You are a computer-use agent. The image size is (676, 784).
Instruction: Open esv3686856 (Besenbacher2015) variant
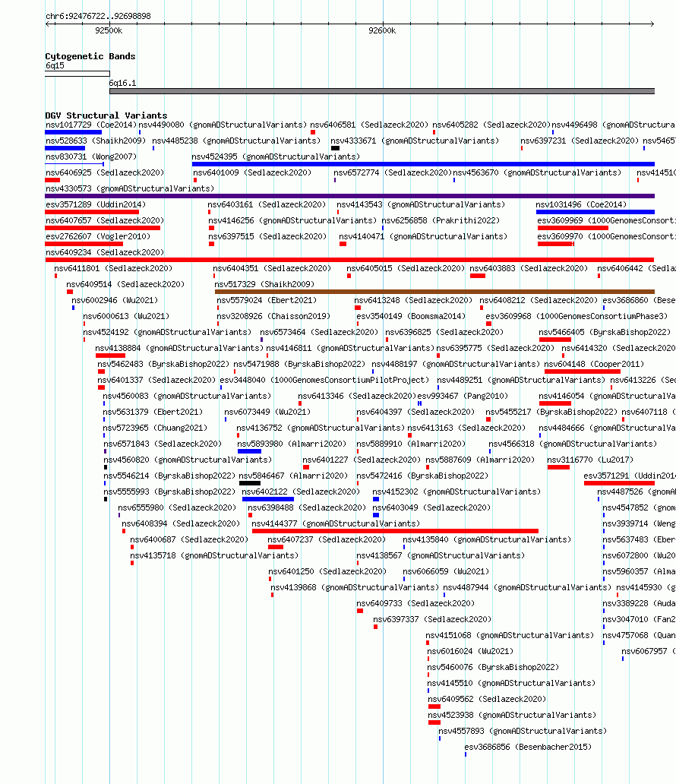(528, 747)
